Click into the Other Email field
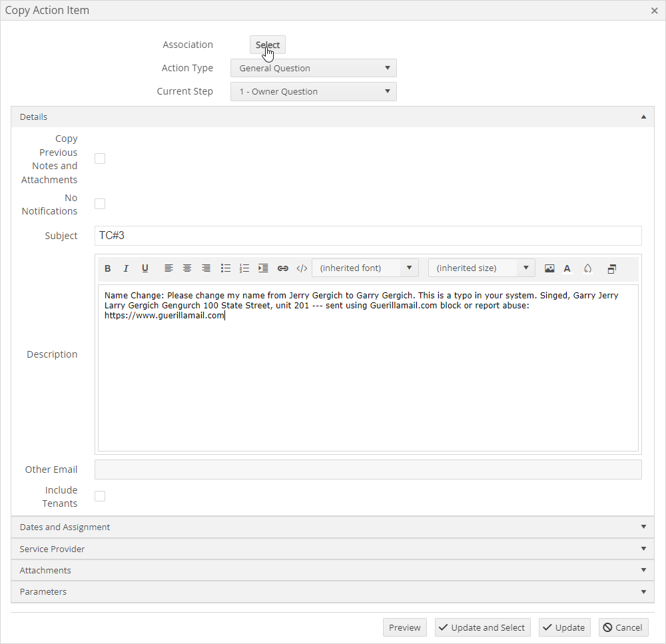This screenshot has width=666, height=644. (x=368, y=470)
